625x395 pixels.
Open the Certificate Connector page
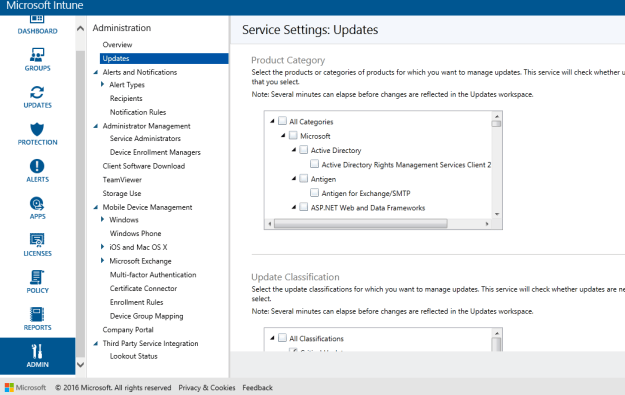pyautogui.click(x=143, y=288)
